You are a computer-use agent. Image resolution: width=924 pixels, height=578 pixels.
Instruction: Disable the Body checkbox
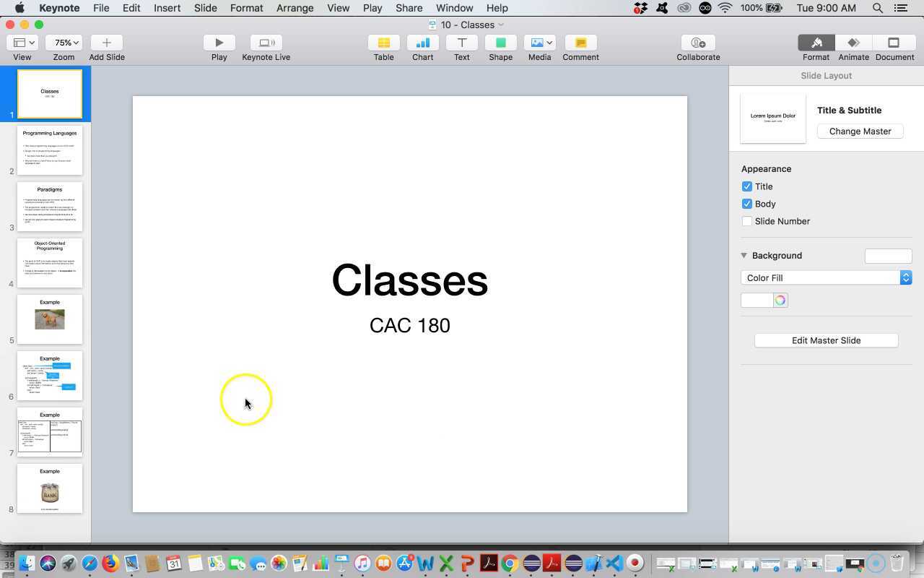point(747,204)
